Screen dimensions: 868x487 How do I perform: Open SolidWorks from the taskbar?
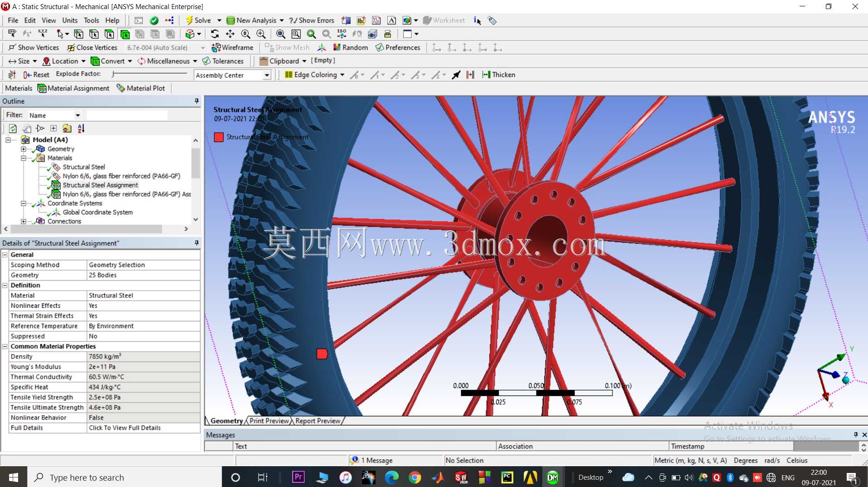461,477
